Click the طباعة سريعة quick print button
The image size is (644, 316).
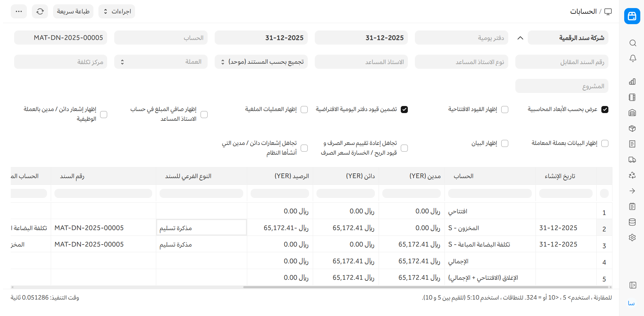click(73, 11)
